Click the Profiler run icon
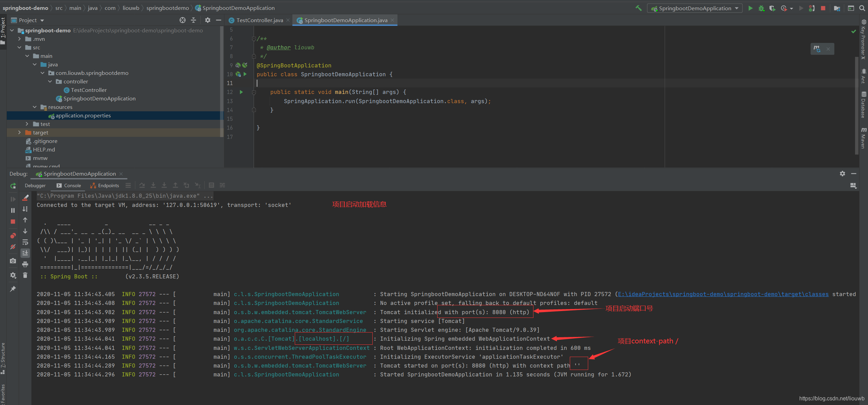Screen dimensions: 868x405 click(784, 8)
